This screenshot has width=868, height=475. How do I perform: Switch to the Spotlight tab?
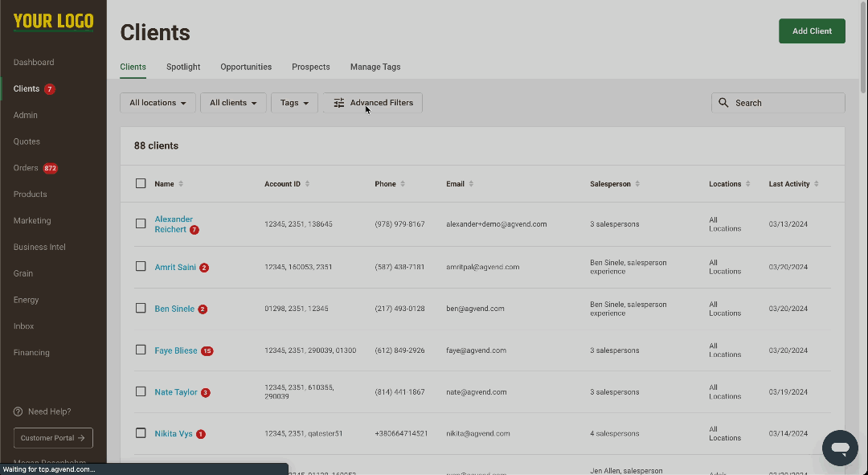[183, 67]
